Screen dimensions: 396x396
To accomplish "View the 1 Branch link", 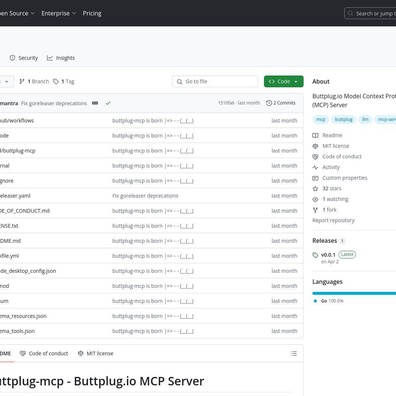I will click(x=34, y=81).
